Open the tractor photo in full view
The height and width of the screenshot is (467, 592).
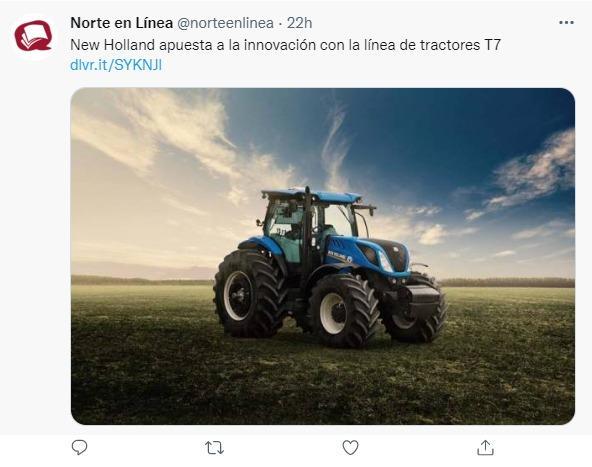[x=323, y=256]
